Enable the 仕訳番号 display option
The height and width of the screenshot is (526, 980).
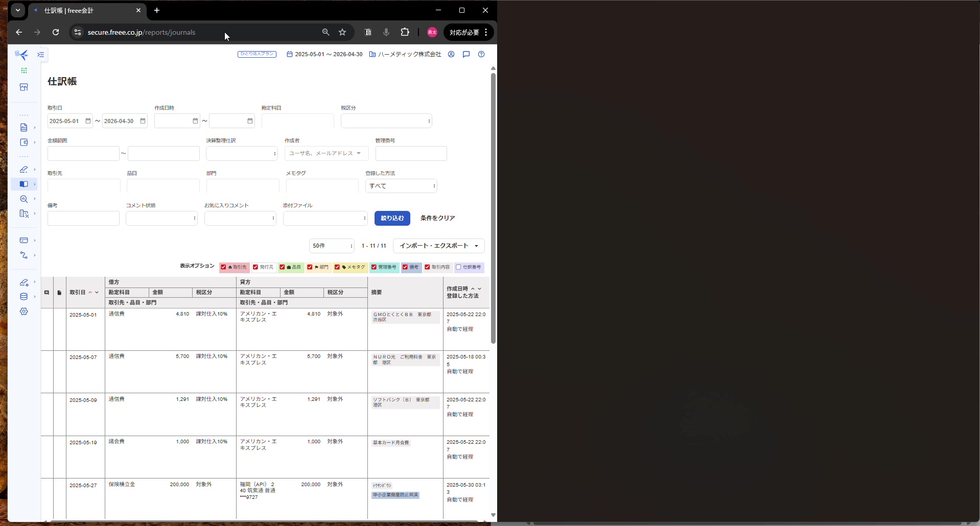[458, 267]
